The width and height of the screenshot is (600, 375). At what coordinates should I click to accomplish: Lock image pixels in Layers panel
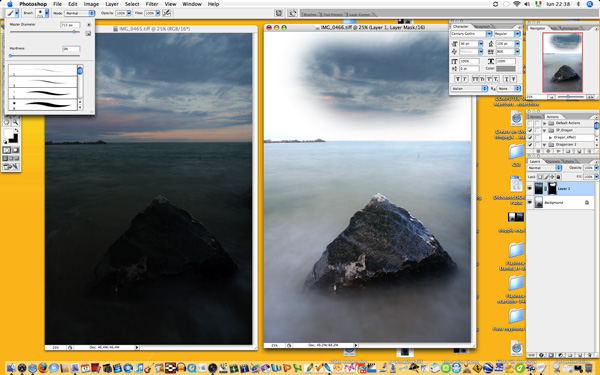click(x=546, y=177)
